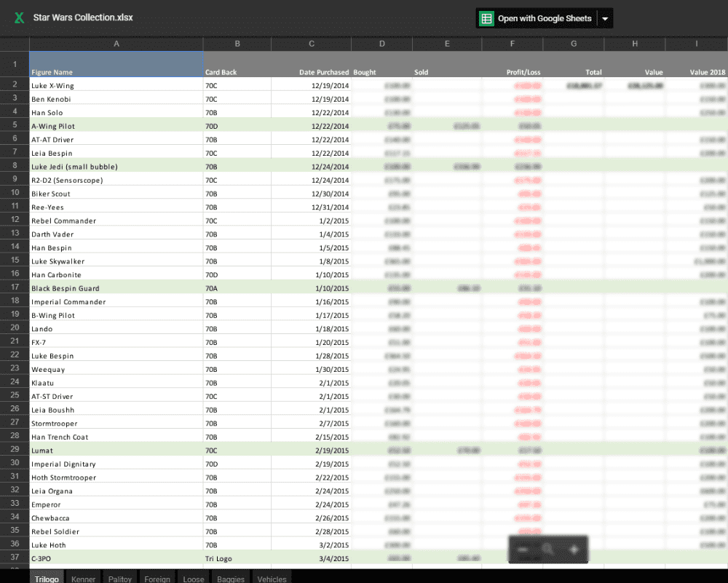Select row 17 header
Image resolution: width=728 pixels, height=583 pixels.
[15, 287]
